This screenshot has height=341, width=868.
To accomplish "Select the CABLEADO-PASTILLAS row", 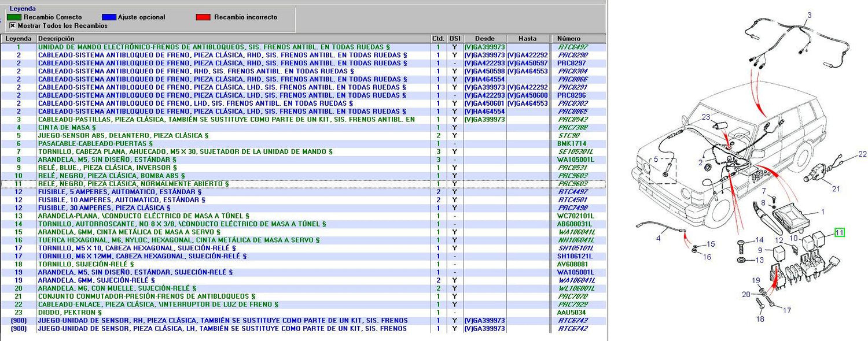I will 303,120.
